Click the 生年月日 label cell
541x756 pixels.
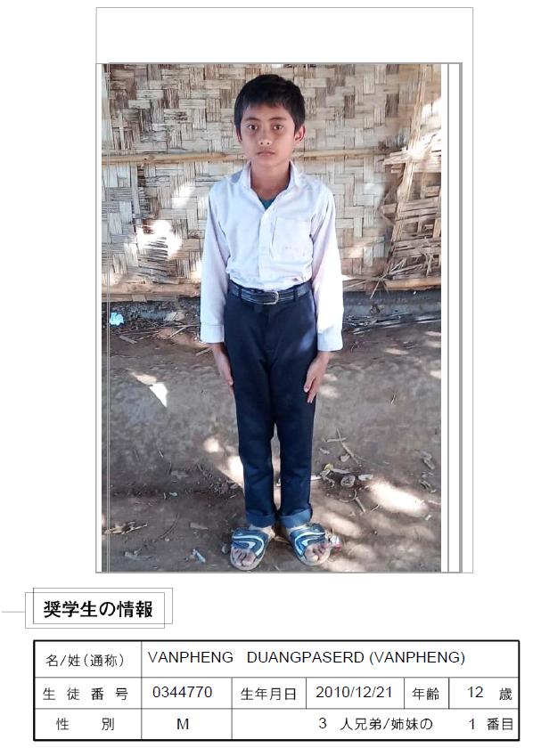point(269,694)
